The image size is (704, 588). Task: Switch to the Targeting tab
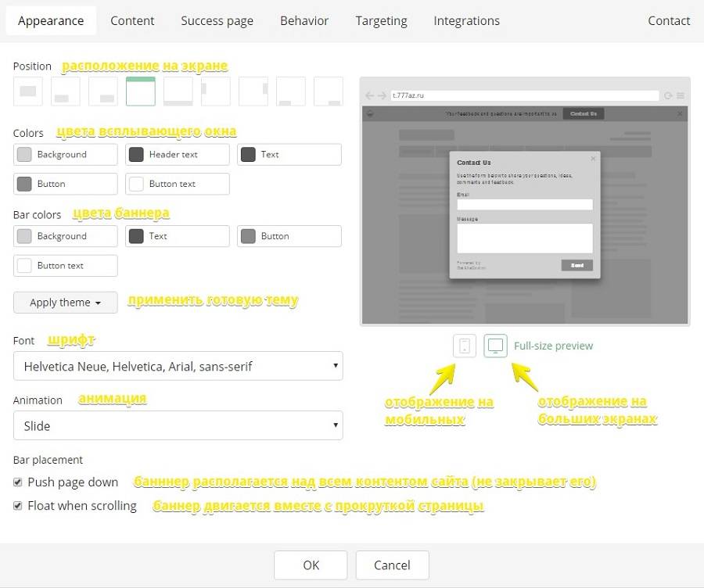pos(381,20)
